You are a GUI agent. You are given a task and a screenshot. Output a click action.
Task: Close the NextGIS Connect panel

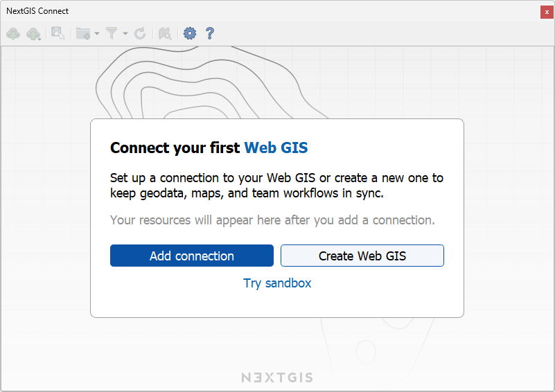pos(547,12)
